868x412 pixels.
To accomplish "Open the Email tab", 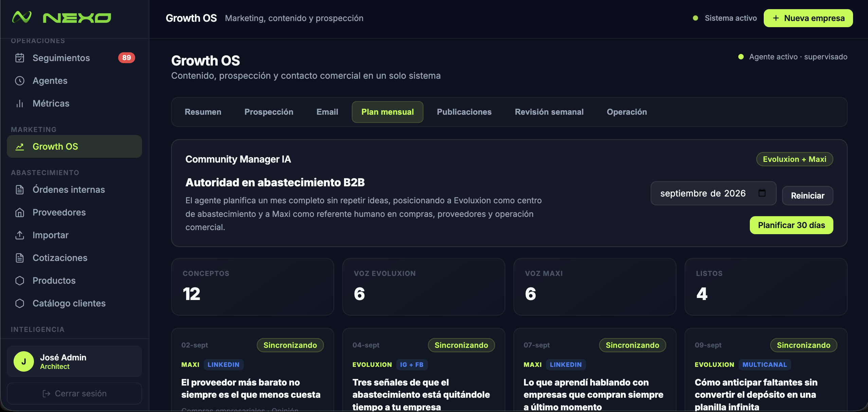I will [x=327, y=112].
